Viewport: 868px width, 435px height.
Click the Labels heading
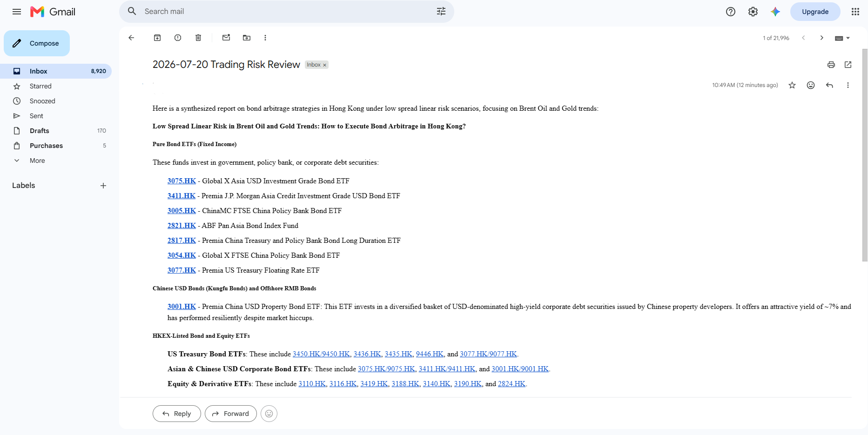coord(24,186)
